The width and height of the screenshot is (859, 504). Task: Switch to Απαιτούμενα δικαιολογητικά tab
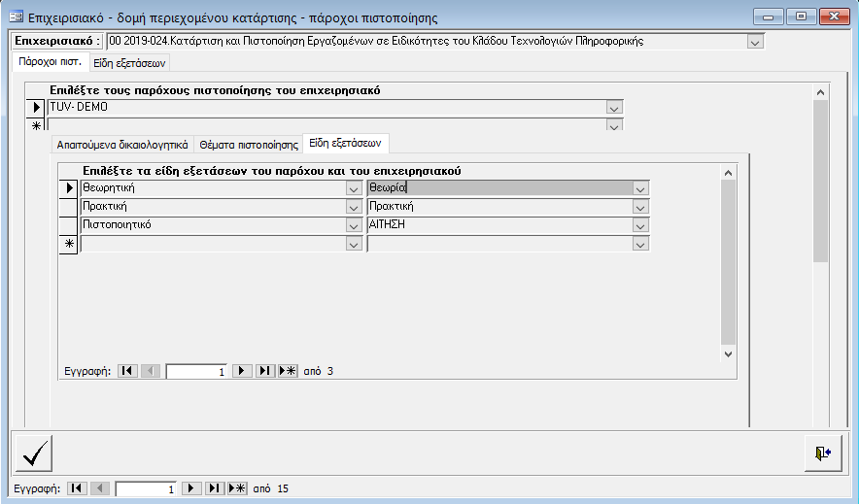point(121,144)
